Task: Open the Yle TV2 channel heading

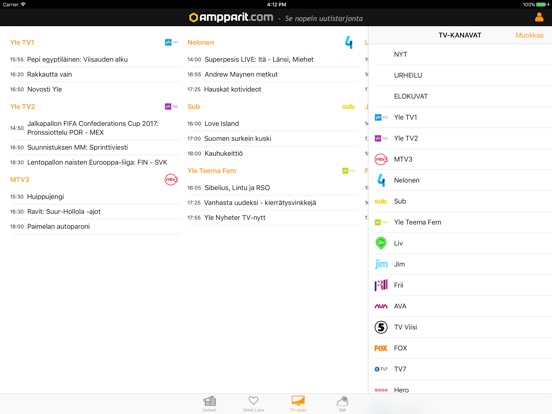Action: (x=23, y=107)
